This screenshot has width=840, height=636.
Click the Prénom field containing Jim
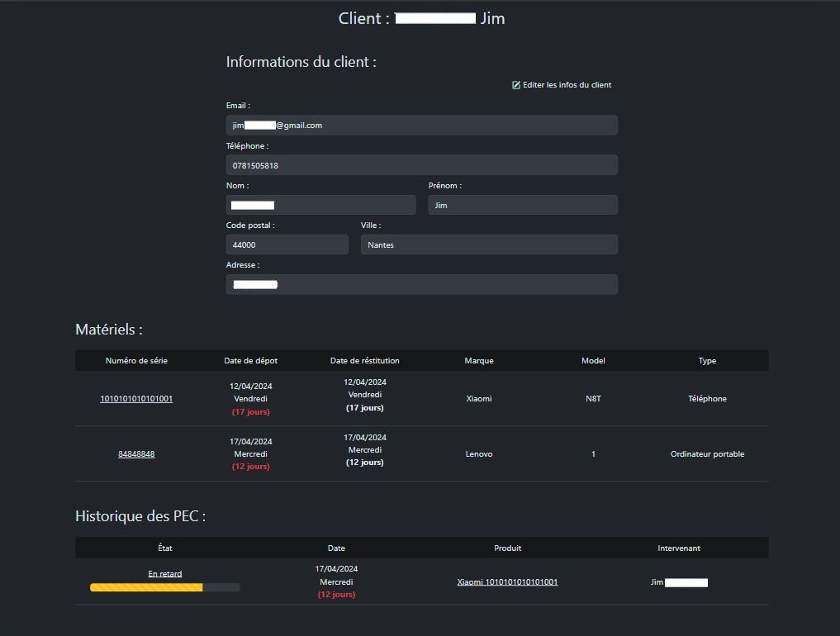click(x=522, y=205)
